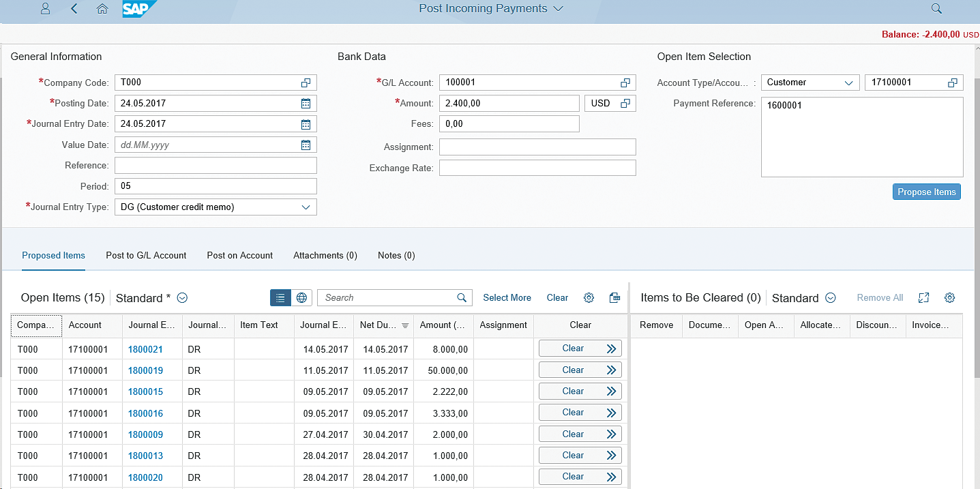This screenshot has width=980, height=489.
Task: Open Account Type Customer dropdown
Action: [849, 83]
